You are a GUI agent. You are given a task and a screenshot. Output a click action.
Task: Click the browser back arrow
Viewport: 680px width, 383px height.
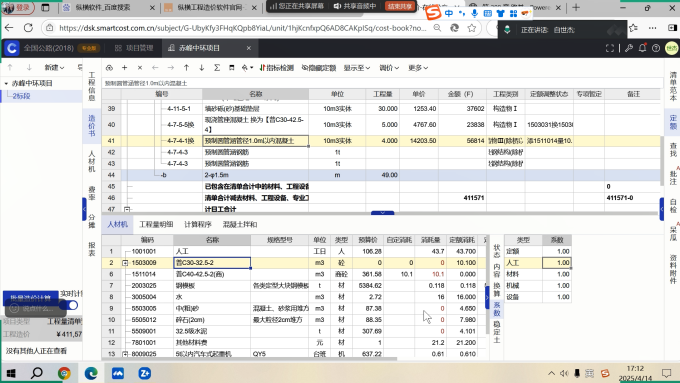(9, 28)
